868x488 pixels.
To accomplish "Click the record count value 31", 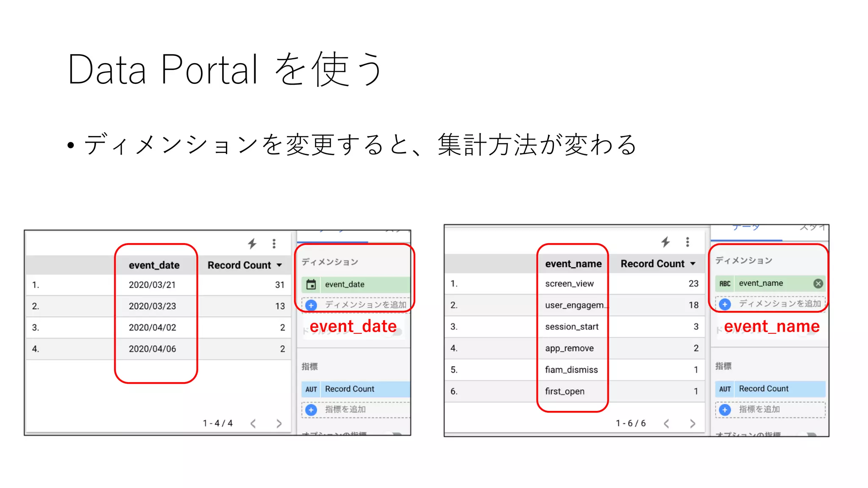I will 280,285.
